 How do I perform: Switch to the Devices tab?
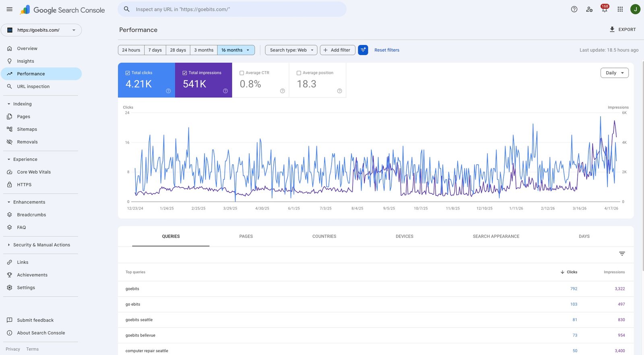[405, 236]
